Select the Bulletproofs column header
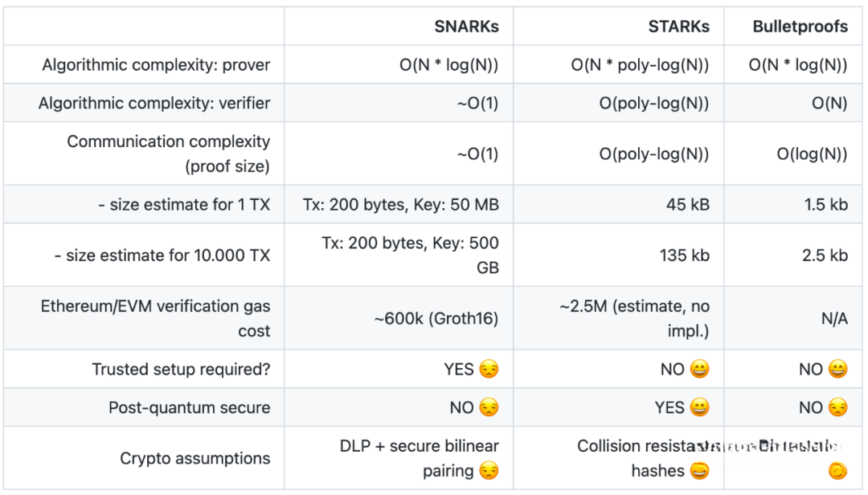The width and height of the screenshot is (868, 495). pos(800,27)
